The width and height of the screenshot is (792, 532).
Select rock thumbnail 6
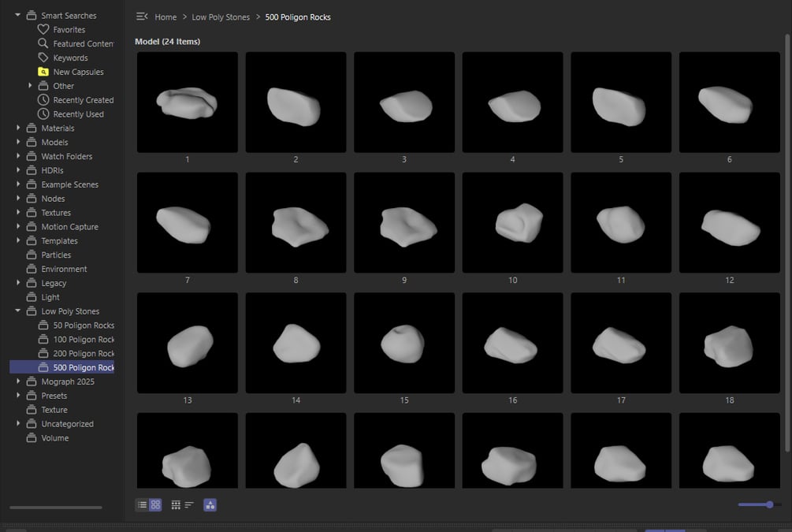pyautogui.click(x=730, y=102)
